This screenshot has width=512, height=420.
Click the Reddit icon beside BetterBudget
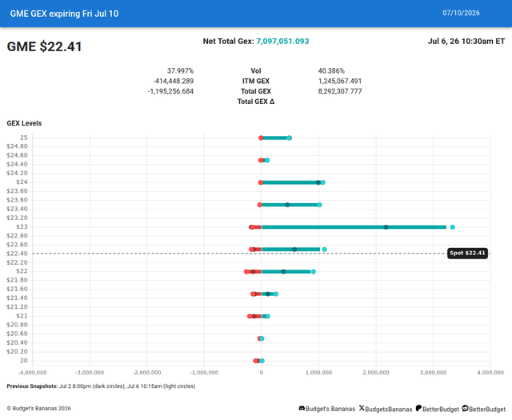465,408
